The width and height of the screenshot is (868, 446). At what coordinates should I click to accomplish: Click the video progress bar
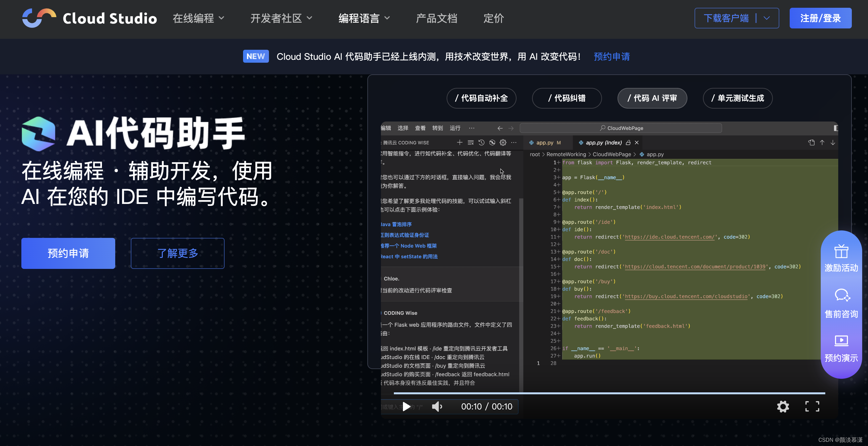tap(609, 393)
